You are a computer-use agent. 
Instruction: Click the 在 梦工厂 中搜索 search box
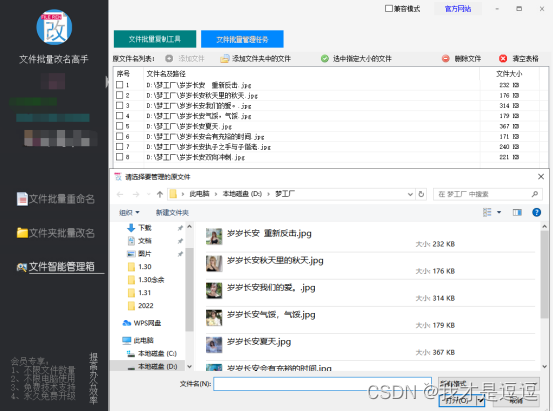coord(487,194)
